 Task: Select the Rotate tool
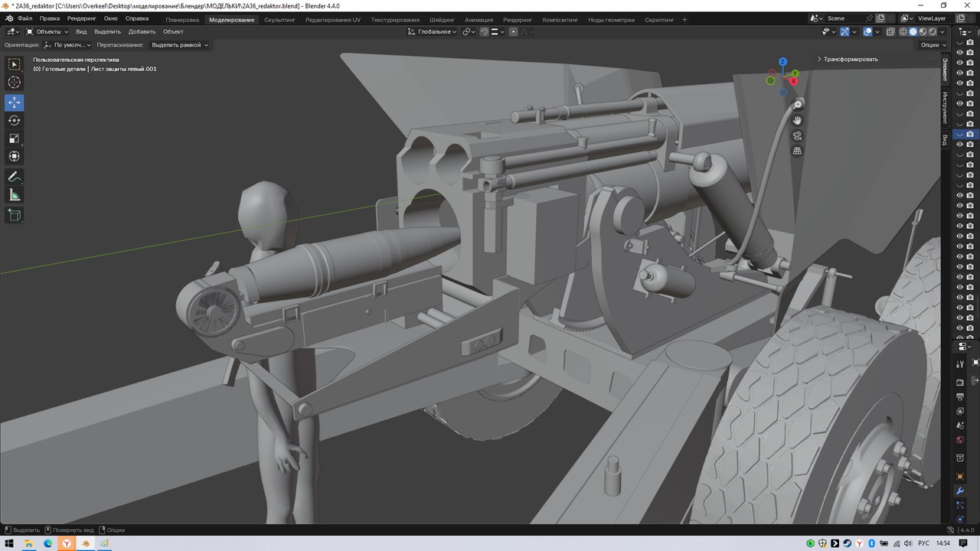tap(14, 120)
